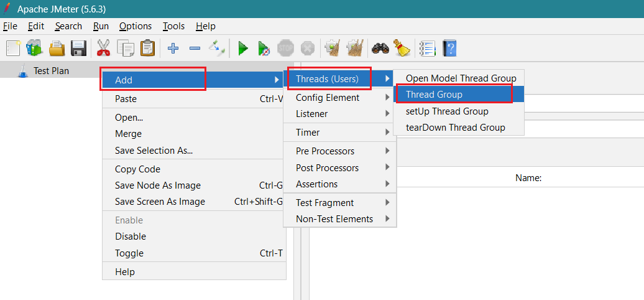Expand the Pre Processors submenu

click(339, 151)
